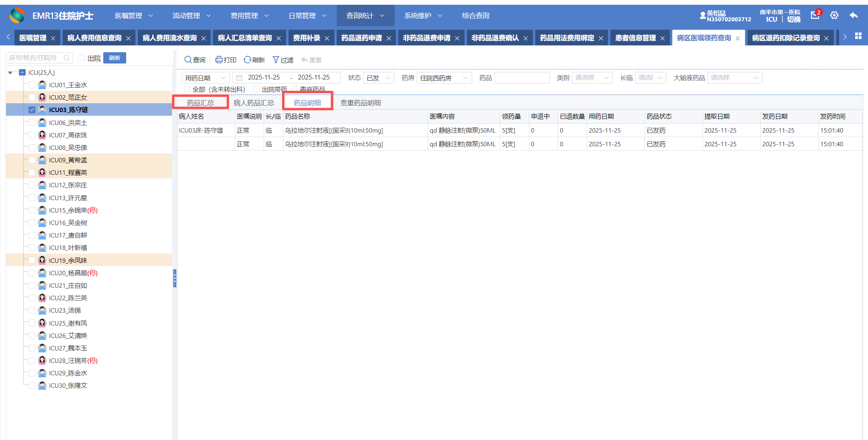Open the mail notifications icon
This screenshot has width=868, height=440.
(x=815, y=15)
